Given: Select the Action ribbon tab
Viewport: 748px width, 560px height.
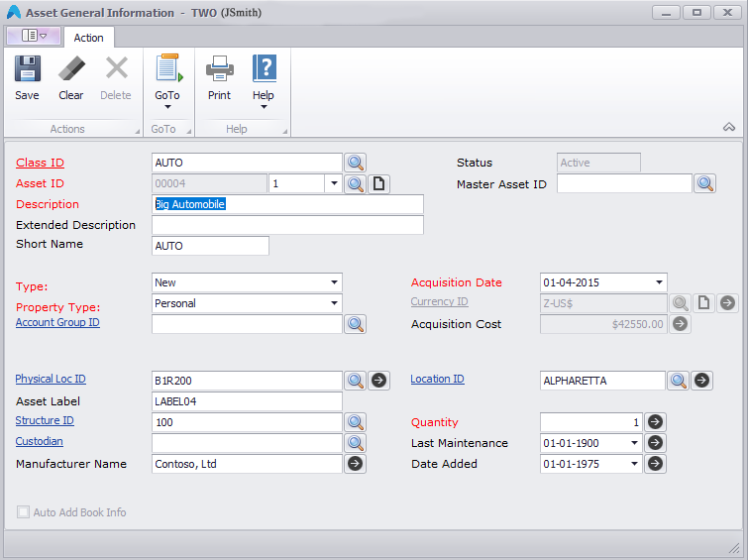Looking at the screenshot, I should click(x=89, y=38).
